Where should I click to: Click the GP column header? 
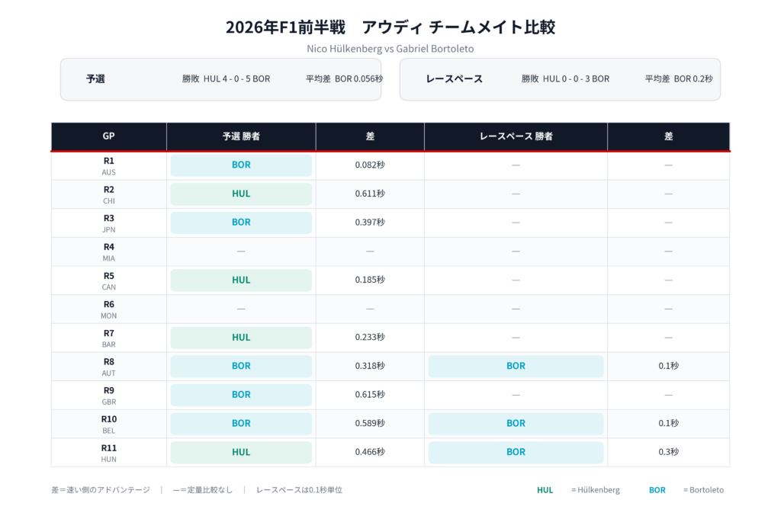tap(108, 136)
